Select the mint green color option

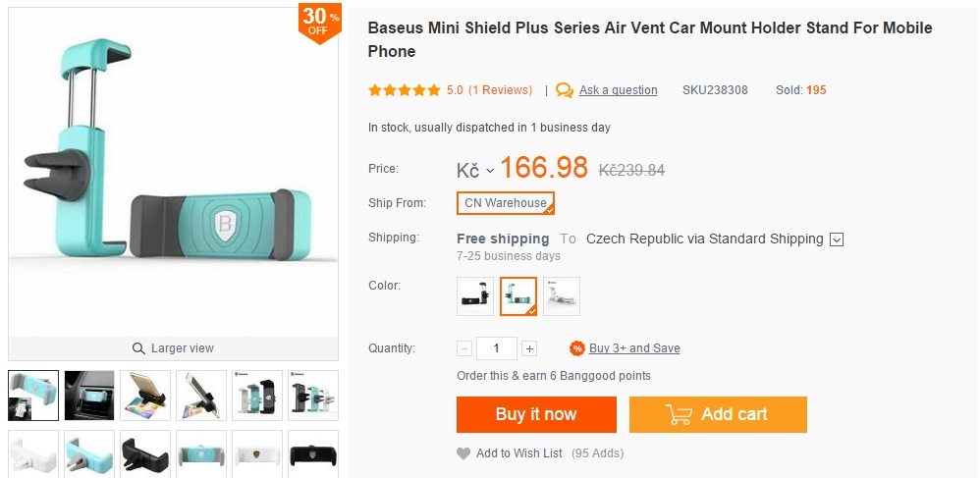(x=518, y=296)
